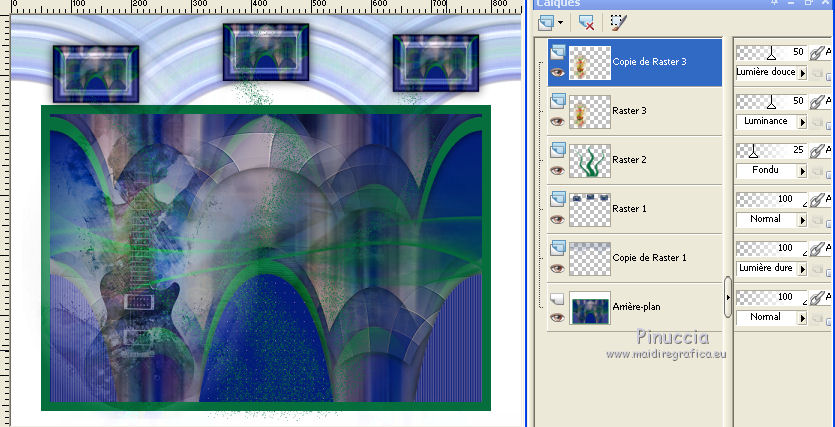Click the Copie de Raster 1 layer thumbnail

(x=590, y=258)
